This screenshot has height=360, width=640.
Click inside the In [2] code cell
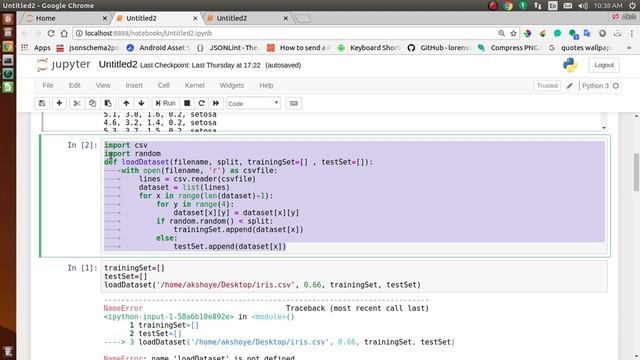[x=354, y=196]
